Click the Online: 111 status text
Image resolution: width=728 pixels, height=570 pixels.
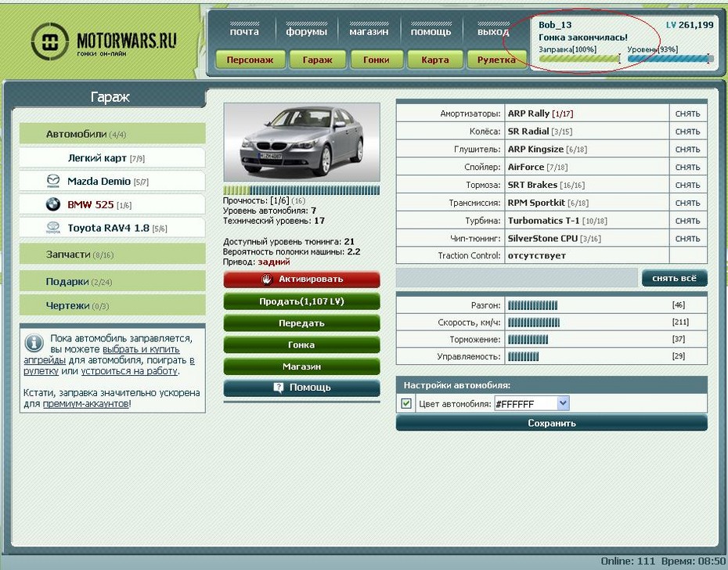pos(628,561)
